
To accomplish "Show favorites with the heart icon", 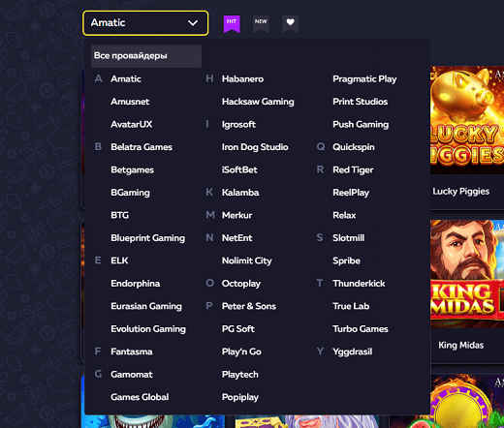I will (x=290, y=23).
